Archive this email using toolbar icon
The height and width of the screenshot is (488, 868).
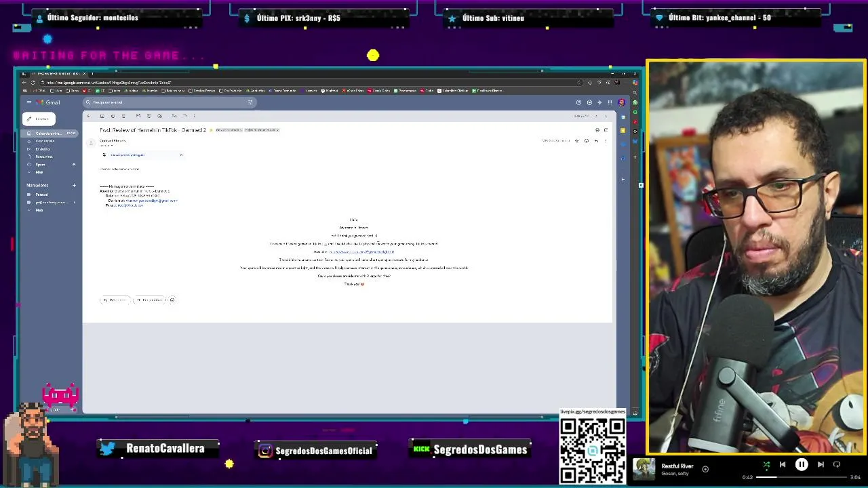pyautogui.click(x=102, y=116)
